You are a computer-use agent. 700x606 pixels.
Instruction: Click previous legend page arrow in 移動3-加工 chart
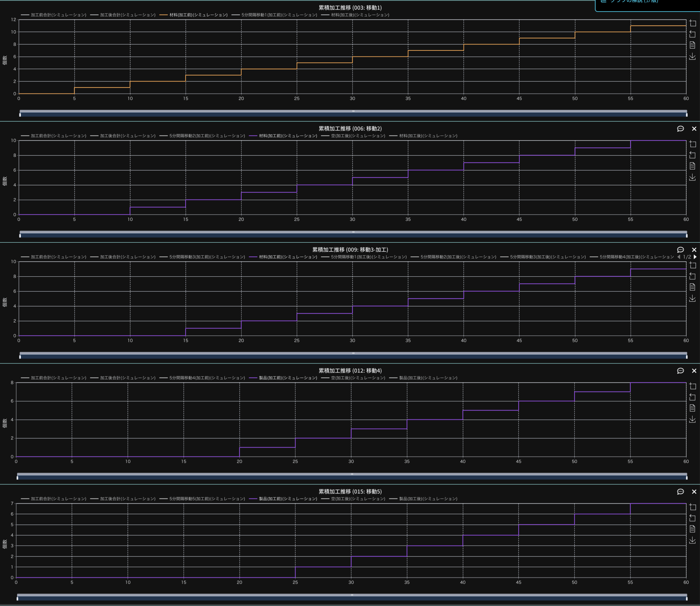(x=679, y=257)
